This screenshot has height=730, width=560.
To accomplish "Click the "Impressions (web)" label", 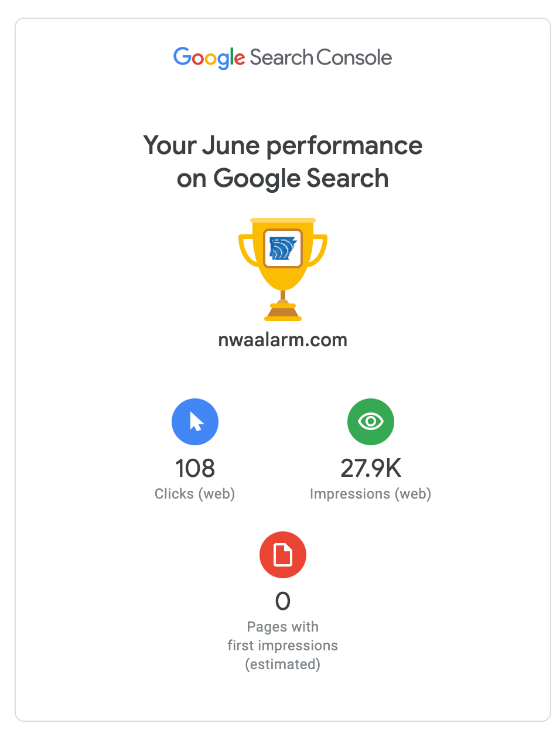I will click(371, 494).
